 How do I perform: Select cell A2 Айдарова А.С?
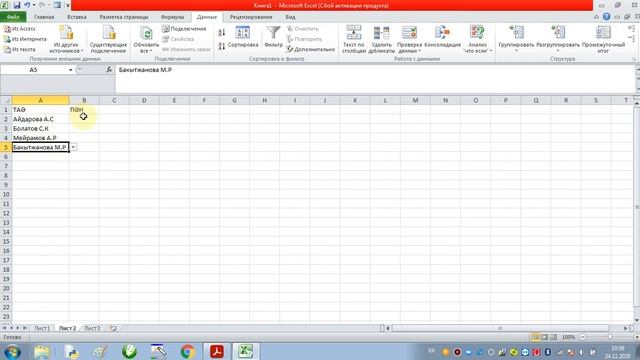tap(40, 119)
